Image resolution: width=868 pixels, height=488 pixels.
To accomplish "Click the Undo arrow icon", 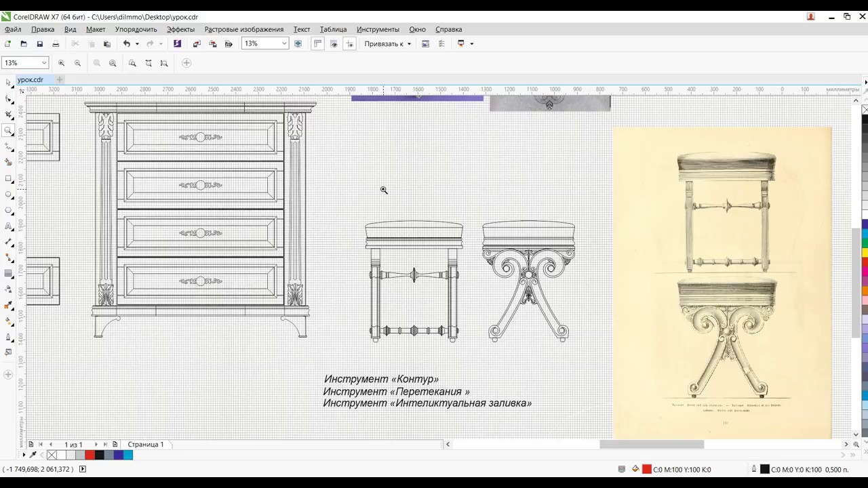I will 126,43.
